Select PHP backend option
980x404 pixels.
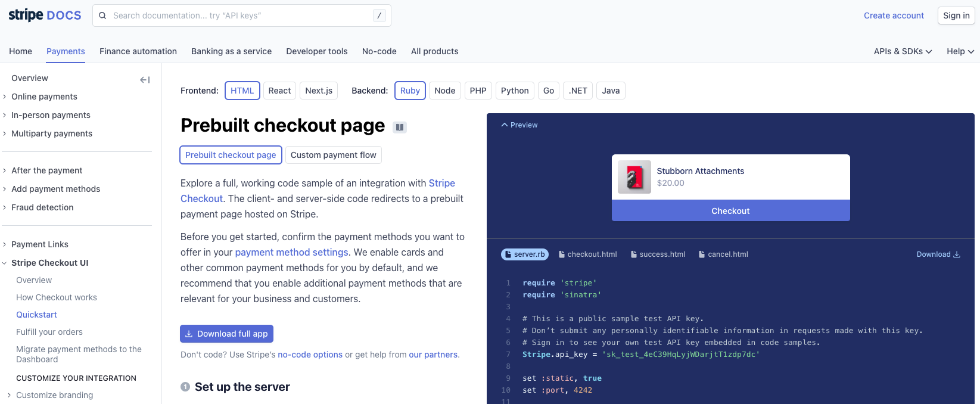pos(478,91)
